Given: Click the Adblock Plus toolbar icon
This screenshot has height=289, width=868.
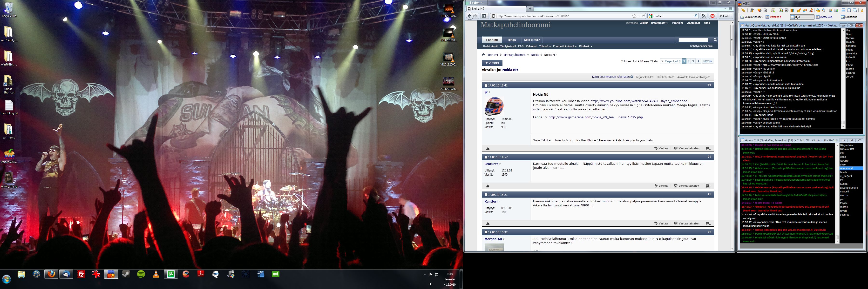Looking at the screenshot, I should 713,16.
